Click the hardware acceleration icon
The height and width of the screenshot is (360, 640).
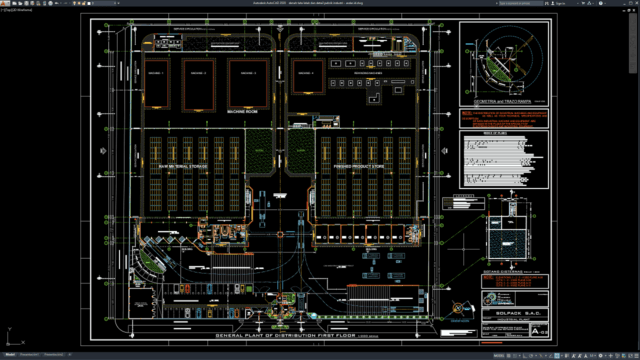click(x=624, y=356)
